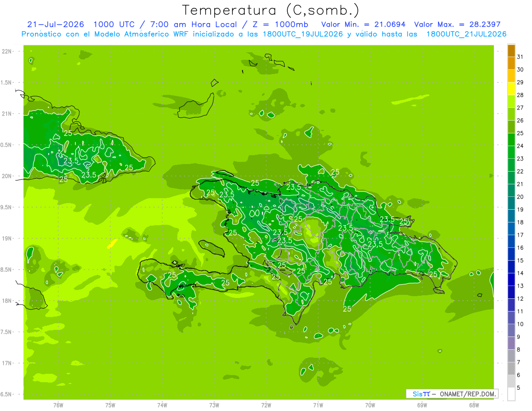Click the legend value "28"
Viewport: 532px width, 411px height.
[x=520, y=95]
